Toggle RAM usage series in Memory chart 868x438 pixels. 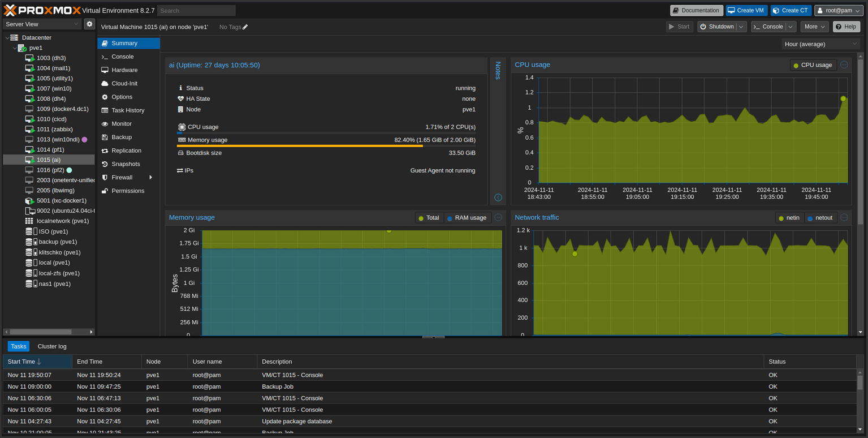(466, 218)
